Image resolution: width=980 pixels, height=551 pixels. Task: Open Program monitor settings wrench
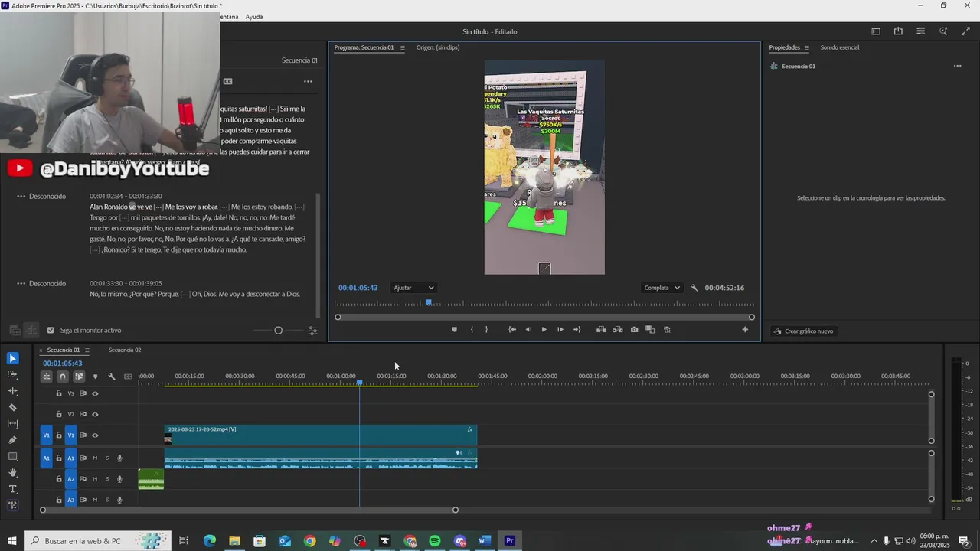[x=694, y=288]
